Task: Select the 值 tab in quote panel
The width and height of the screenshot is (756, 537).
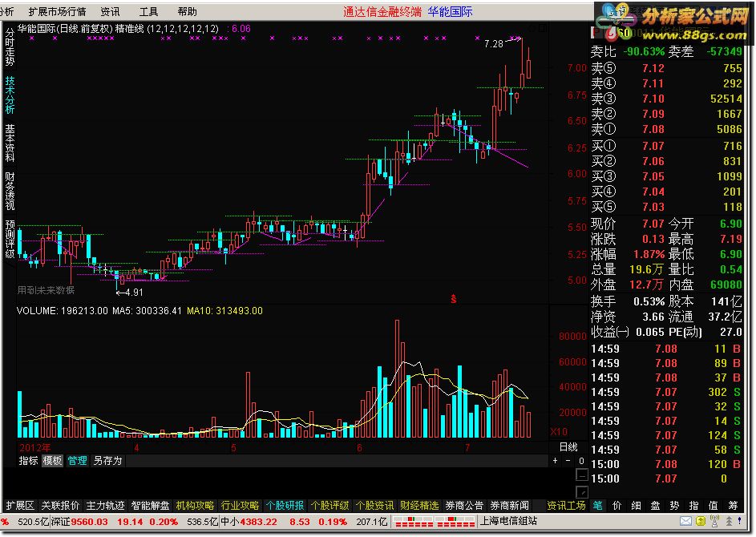Action: 713,506
